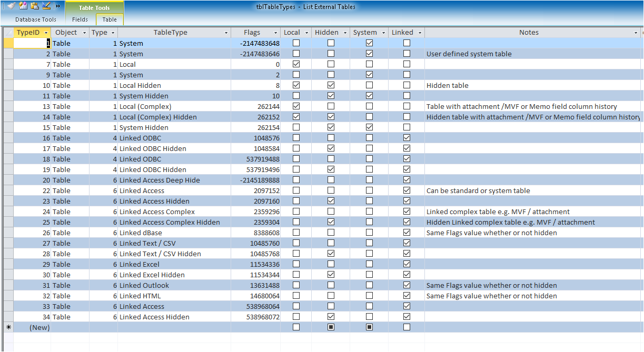Click the Object cell in the TypeID 34 row
Screen dimensions: 644x352
click(x=70, y=317)
